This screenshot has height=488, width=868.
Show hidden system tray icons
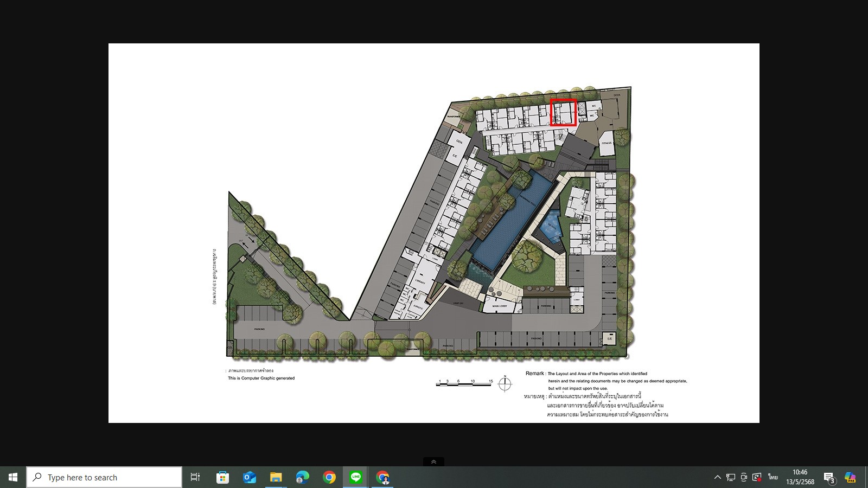pyautogui.click(x=717, y=477)
